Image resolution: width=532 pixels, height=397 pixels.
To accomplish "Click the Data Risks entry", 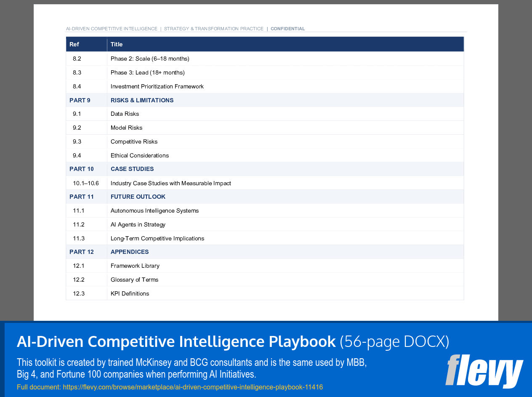I will (x=125, y=114).
